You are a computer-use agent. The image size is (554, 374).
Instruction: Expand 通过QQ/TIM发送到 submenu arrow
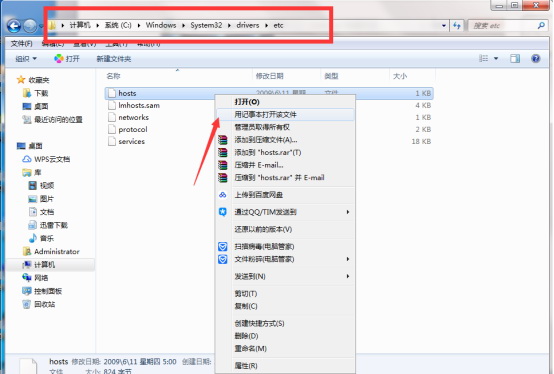[x=348, y=212]
